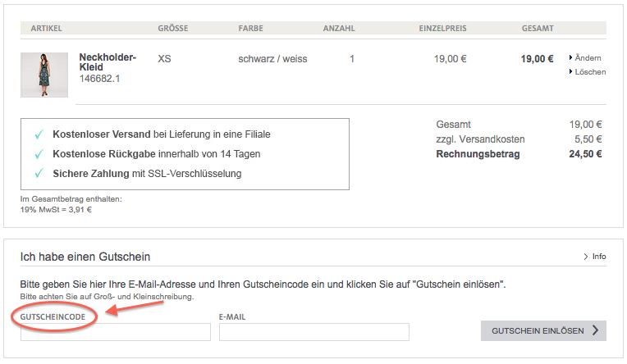The height and width of the screenshot is (364, 627).
Task: Focus the E-Mail input field
Action: [x=313, y=332]
